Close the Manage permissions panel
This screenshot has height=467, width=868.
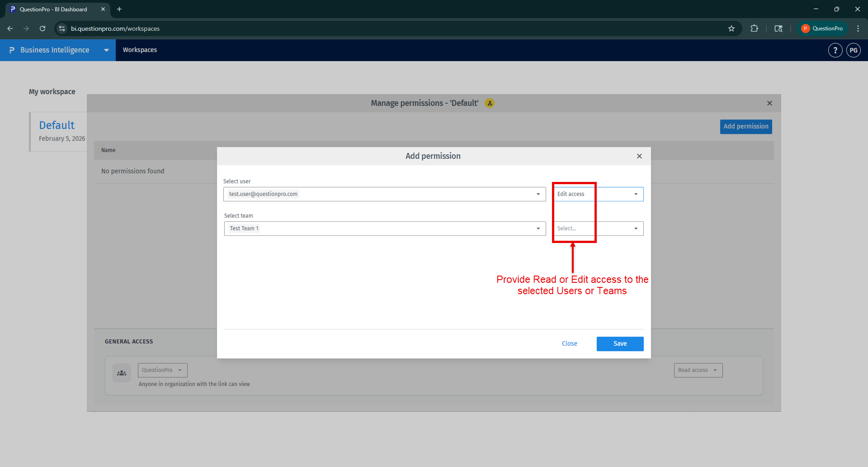(x=769, y=103)
